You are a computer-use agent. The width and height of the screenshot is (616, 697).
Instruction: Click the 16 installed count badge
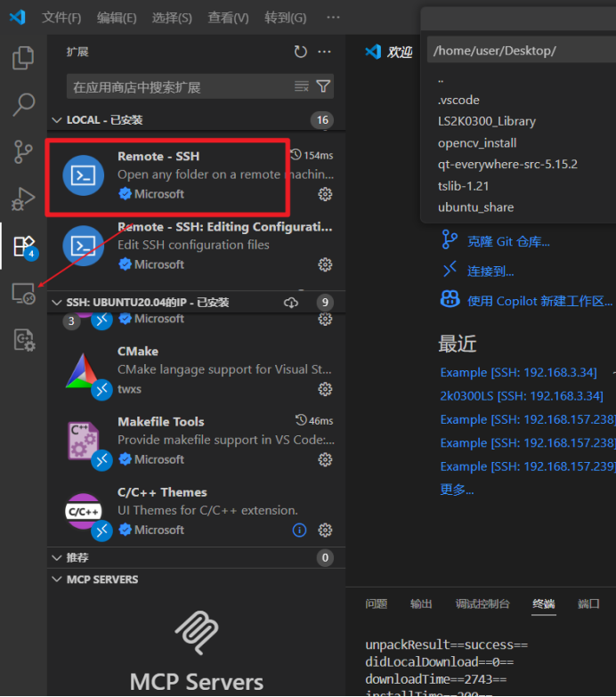pos(322,120)
